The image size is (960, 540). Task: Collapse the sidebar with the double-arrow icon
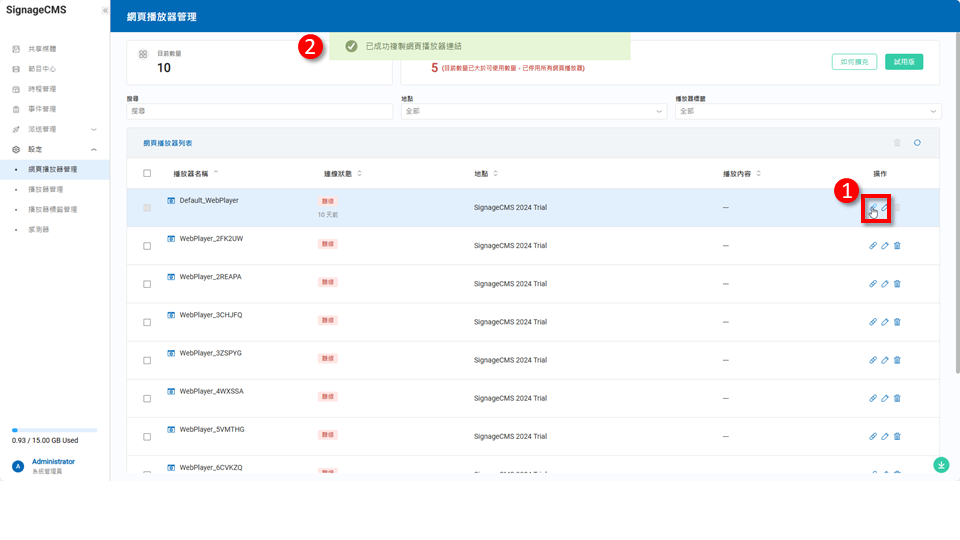pyautogui.click(x=105, y=10)
